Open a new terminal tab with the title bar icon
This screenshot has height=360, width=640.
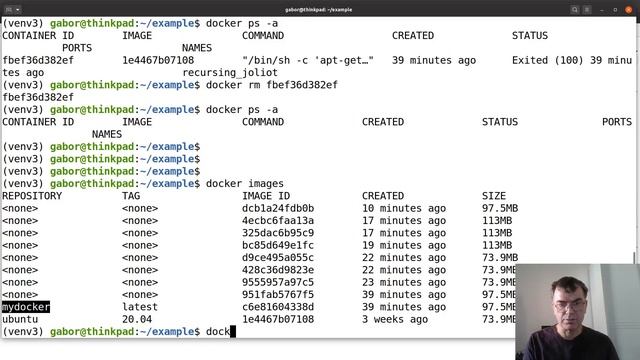pyautogui.click(x=9, y=9)
